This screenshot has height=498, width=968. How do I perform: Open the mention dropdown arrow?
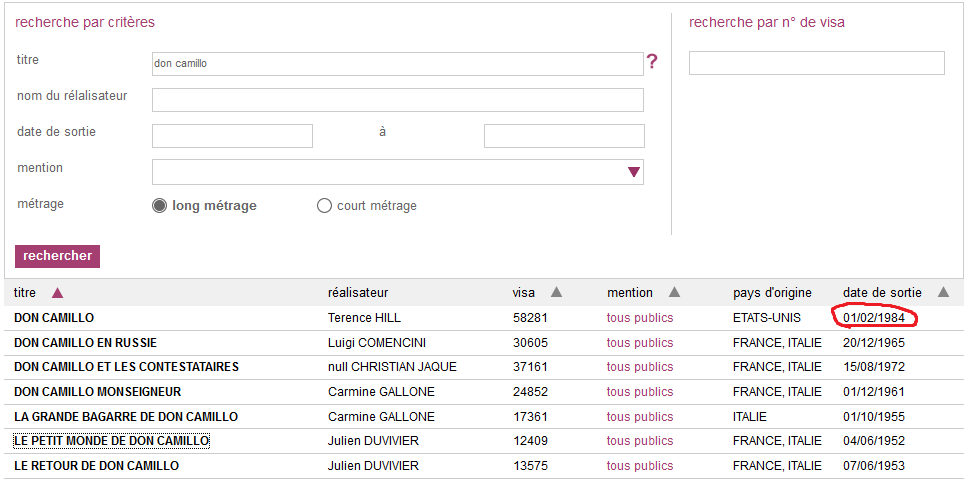pyautogui.click(x=633, y=172)
